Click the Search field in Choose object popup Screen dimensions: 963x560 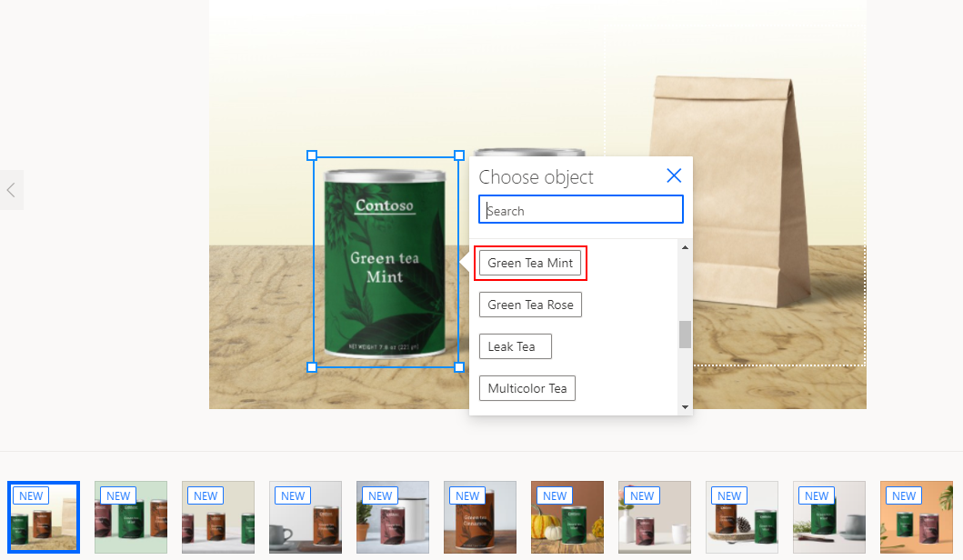[x=580, y=209]
